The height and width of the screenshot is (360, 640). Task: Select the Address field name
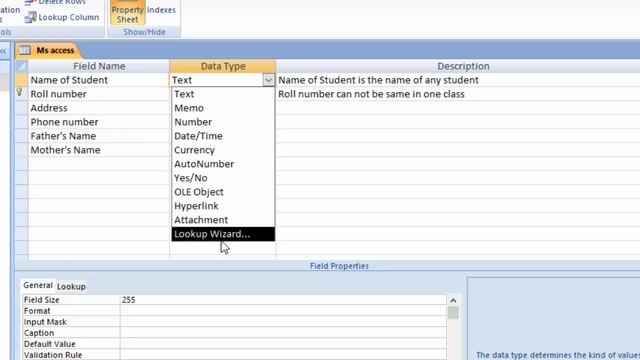click(98, 108)
